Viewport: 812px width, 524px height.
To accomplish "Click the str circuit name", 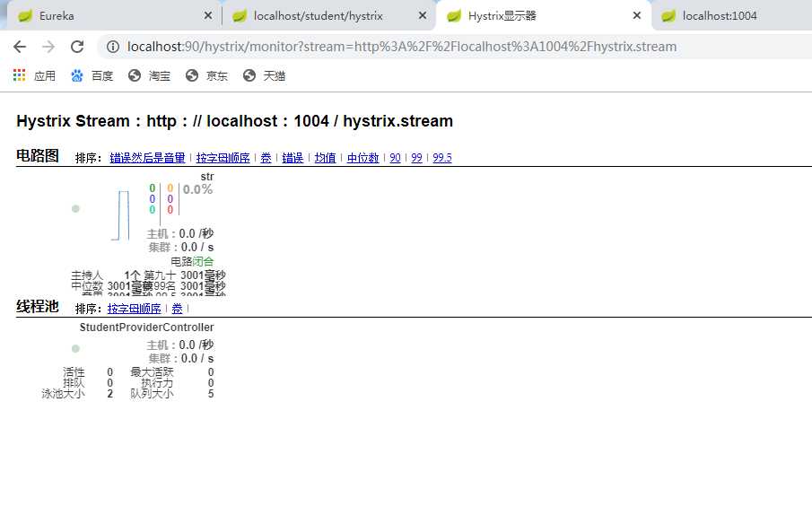I will [x=207, y=177].
